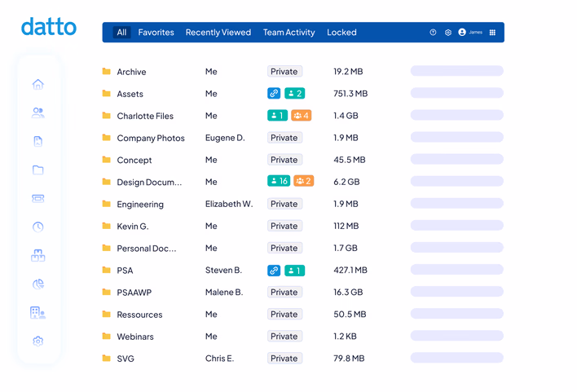Click size value 1.2 KB

click(x=345, y=336)
